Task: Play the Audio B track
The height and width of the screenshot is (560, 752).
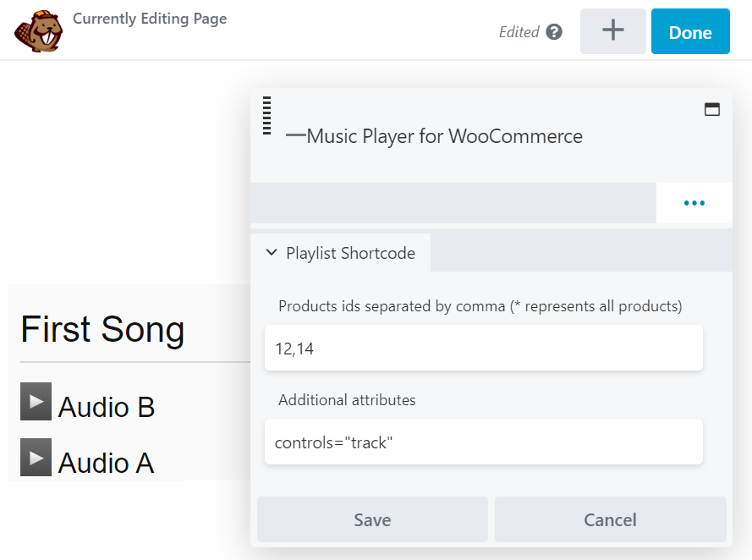Action: pos(36,402)
